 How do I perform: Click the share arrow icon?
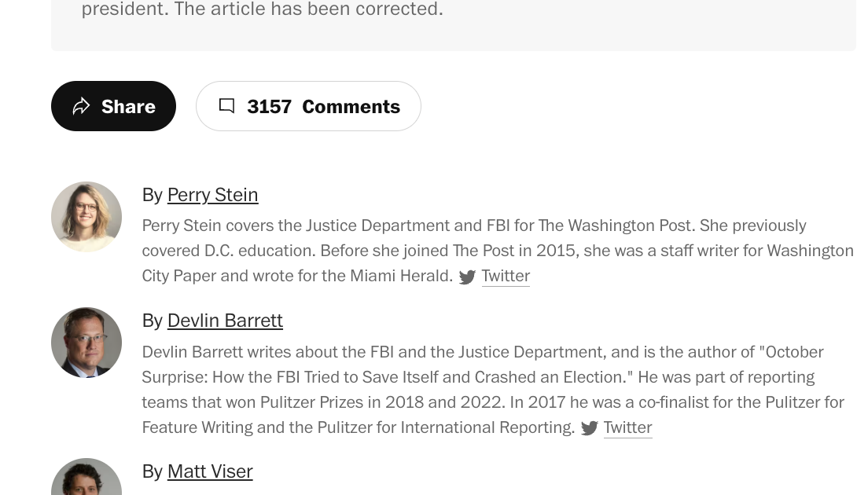click(82, 106)
